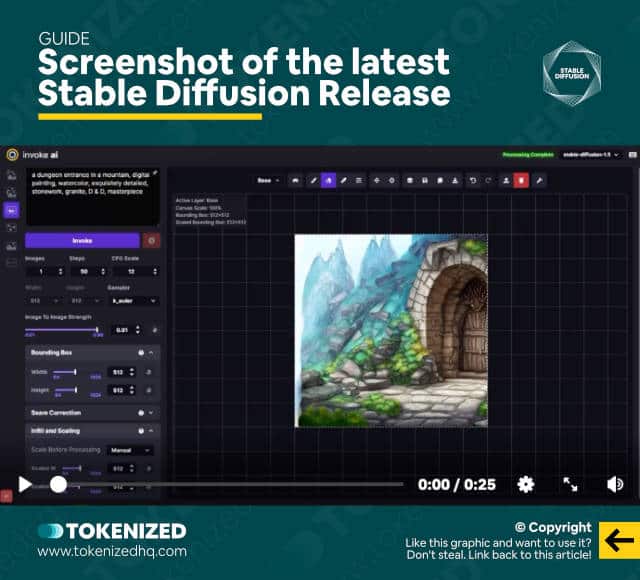The height and width of the screenshot is (580, 640).
Task: Open video settings gear
Action: 526,484
